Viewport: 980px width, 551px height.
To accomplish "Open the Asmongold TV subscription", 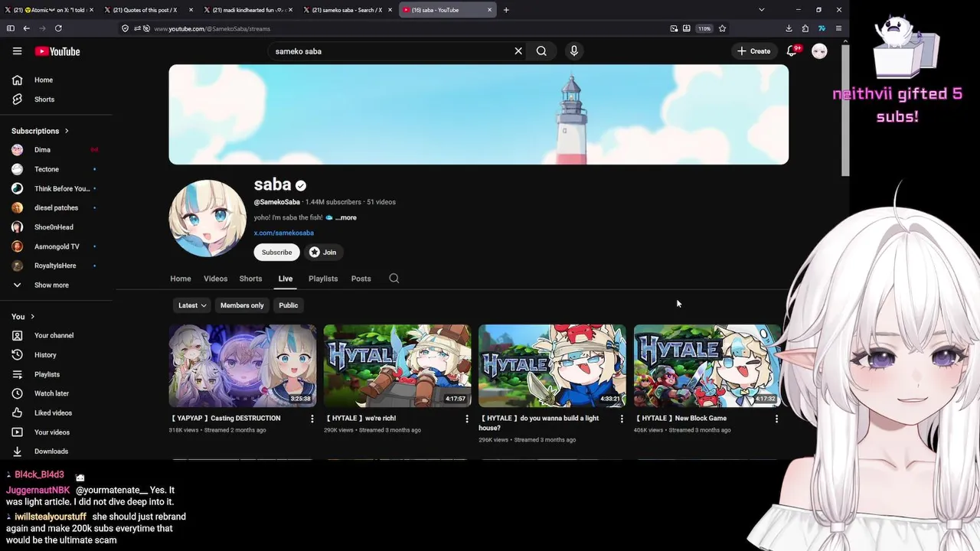I will pyautogui.click(x=57, y=246).
